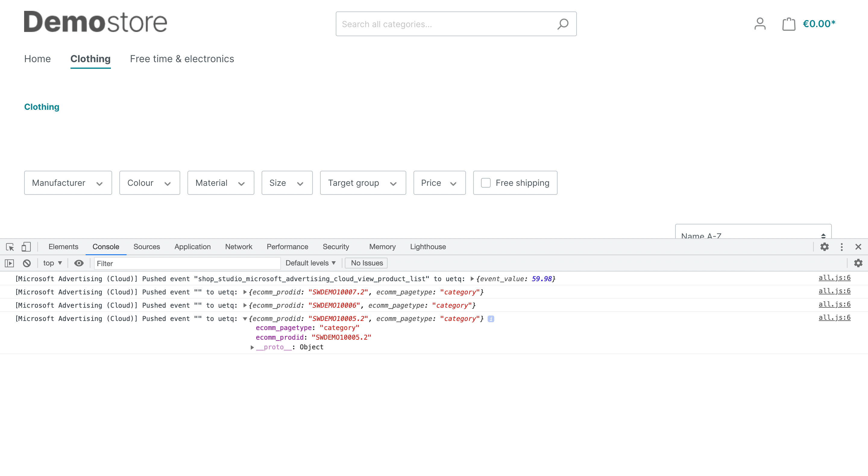Viewport: 868px width, 476px height.
Task: Focus the Search all categories field
Action: click(x=456, y=24)
